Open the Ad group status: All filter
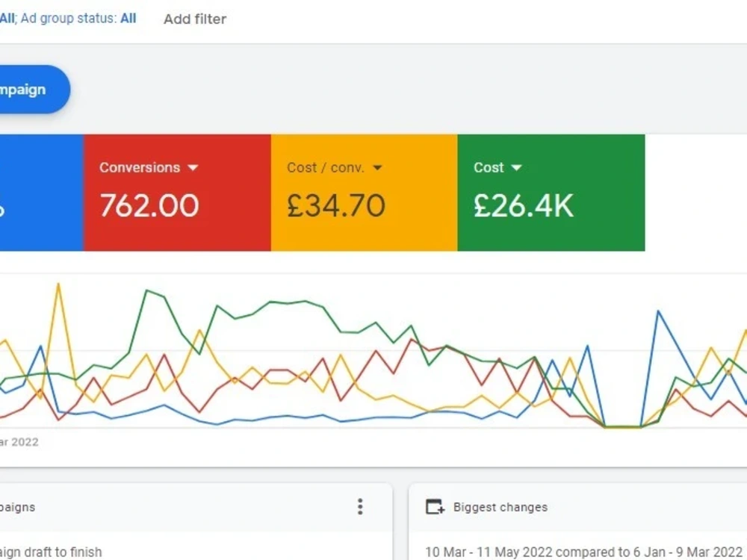 78,19
